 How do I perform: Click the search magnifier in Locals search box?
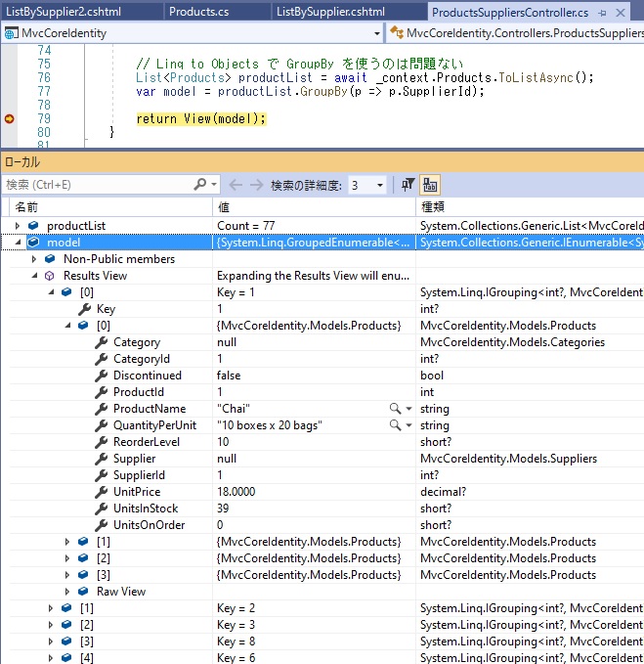(201, 185)
